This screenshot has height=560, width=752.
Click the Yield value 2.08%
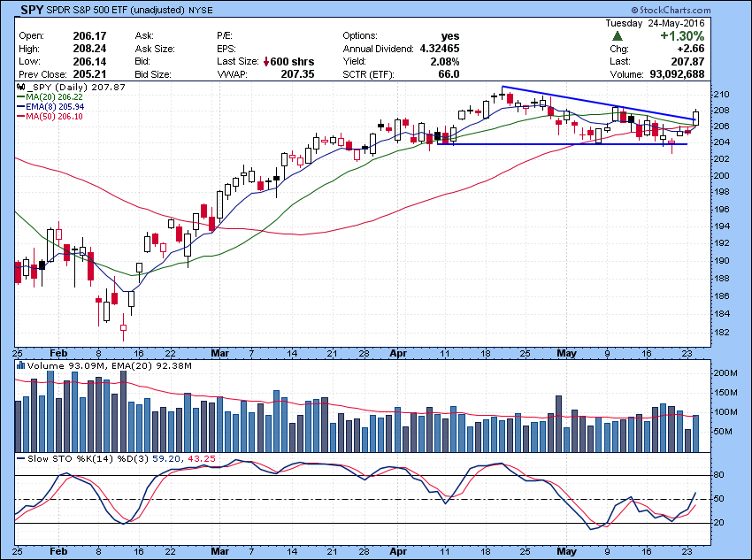coord(444,61)
